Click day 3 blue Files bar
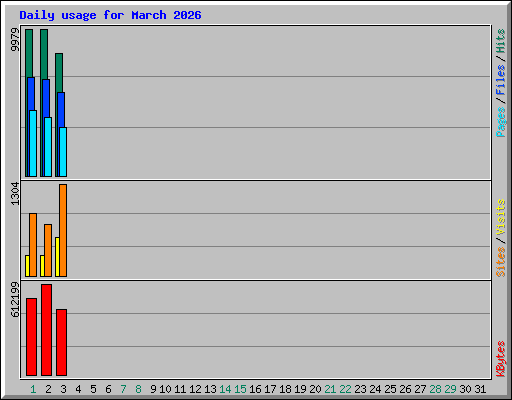512x400 pixels. [61, 110]
